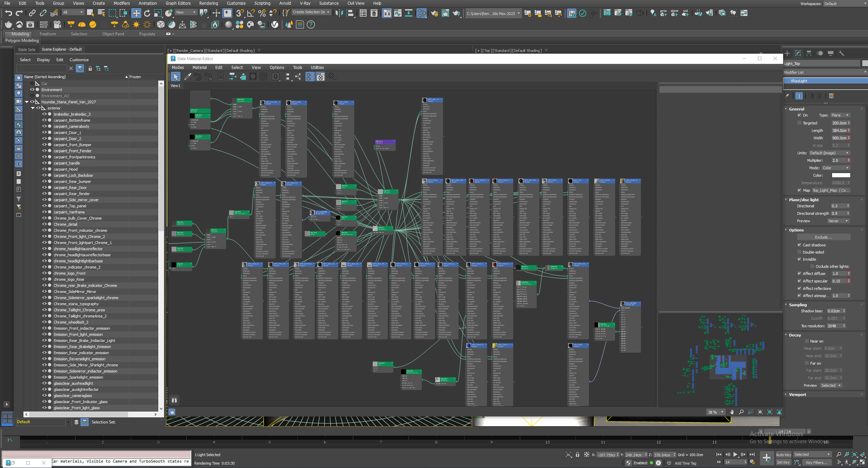Click the Go to Start playback button

click(x=719, y=455)
